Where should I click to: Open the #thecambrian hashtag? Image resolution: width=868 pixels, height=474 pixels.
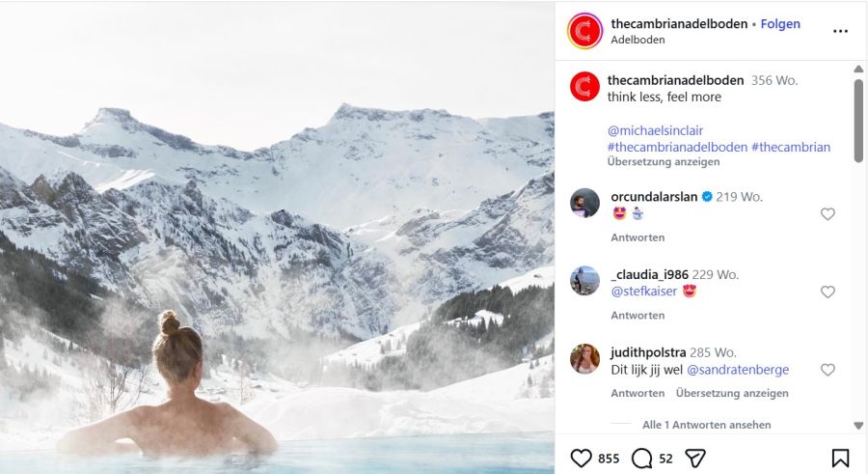(x=791, y=148)
